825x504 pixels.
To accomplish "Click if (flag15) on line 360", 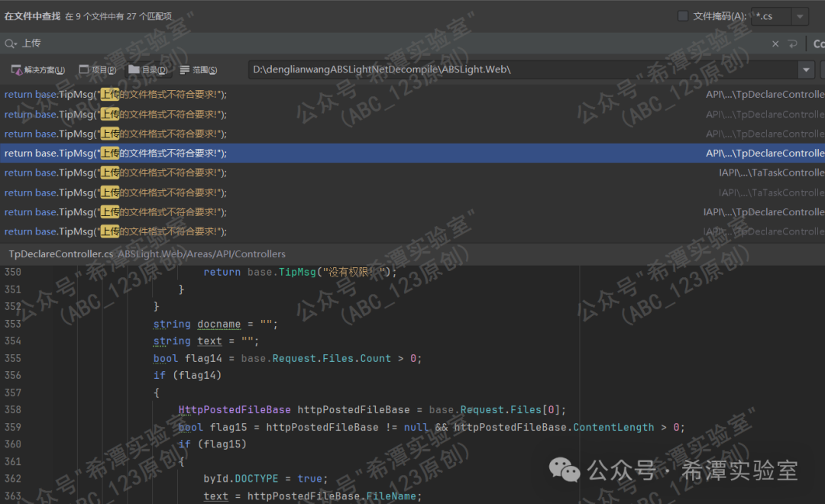I will (212, 444).
